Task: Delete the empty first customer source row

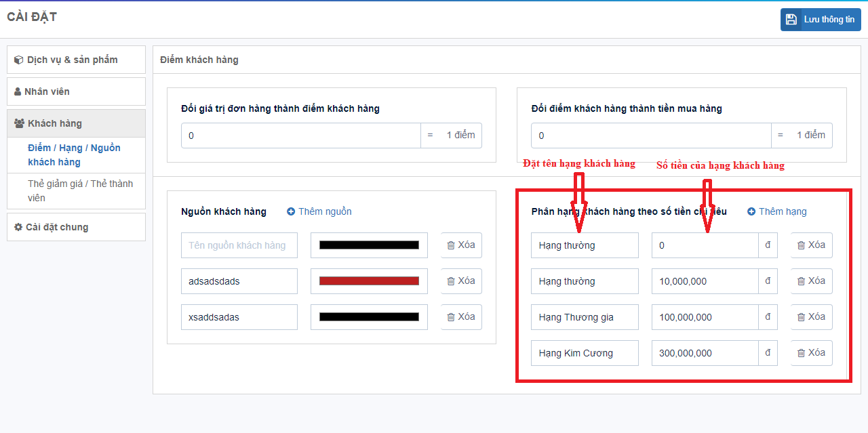Action: 461,245
